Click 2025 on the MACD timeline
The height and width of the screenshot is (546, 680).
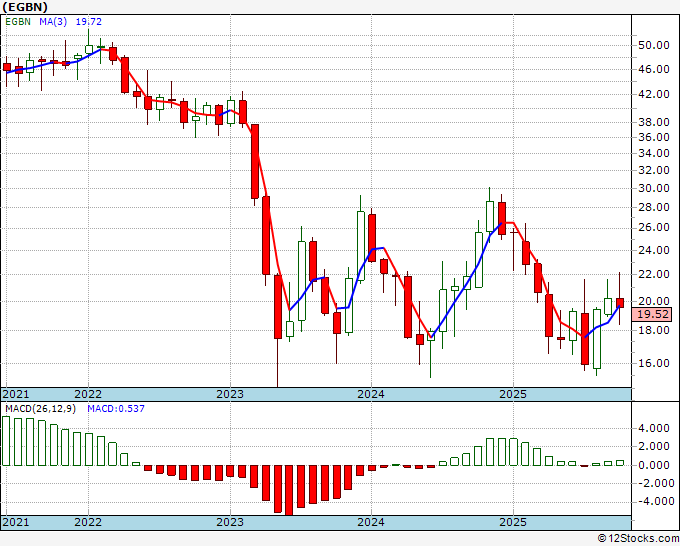[x=513, y=522]
